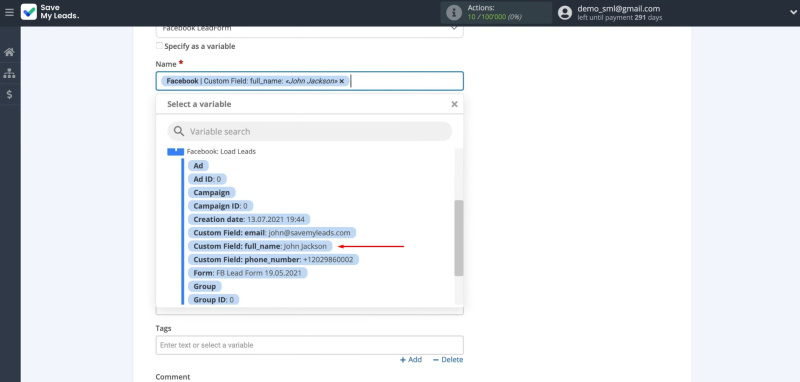Viewport: 800px width, 382px height.
Task: Click the − Delete link
Action: tap(447, 360)
